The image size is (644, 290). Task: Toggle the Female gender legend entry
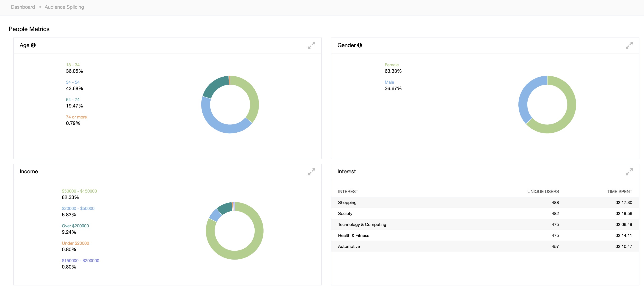(391, 65)
